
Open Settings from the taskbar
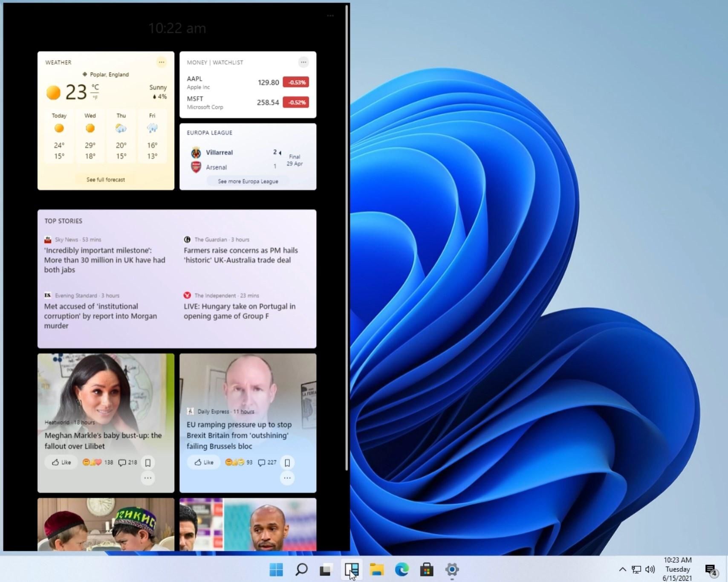(451, 569)
